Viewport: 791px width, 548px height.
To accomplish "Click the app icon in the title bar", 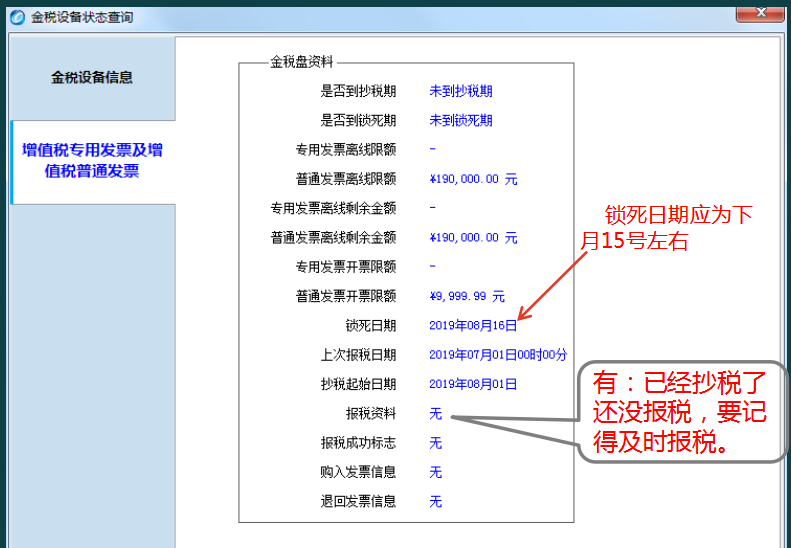I will pos(17,17).
